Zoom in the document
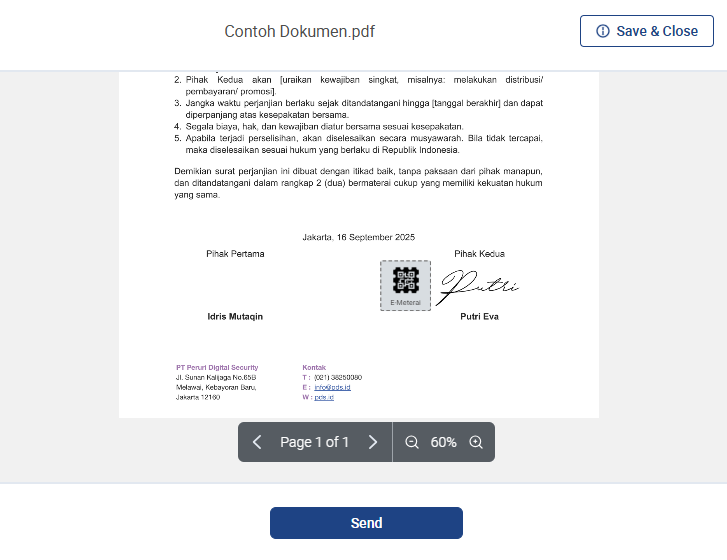This screenshot has width=727, height=560. point(476,442)
